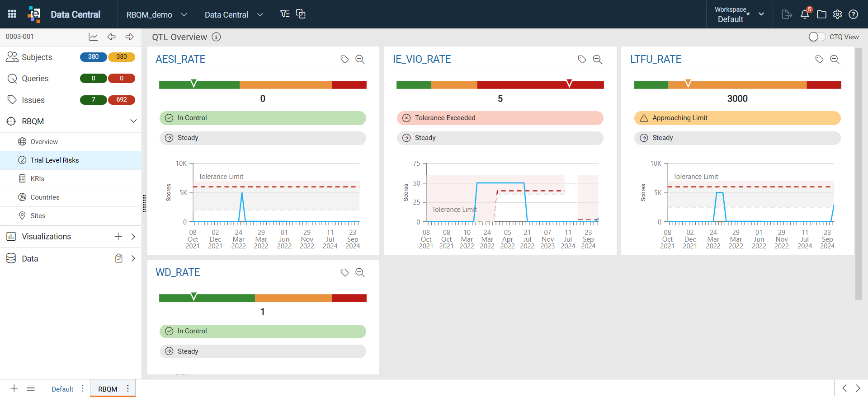Screen dimensions: 868x397
Task: Zoom into AESI_RATE with magnifier icon
Action: 360,59
